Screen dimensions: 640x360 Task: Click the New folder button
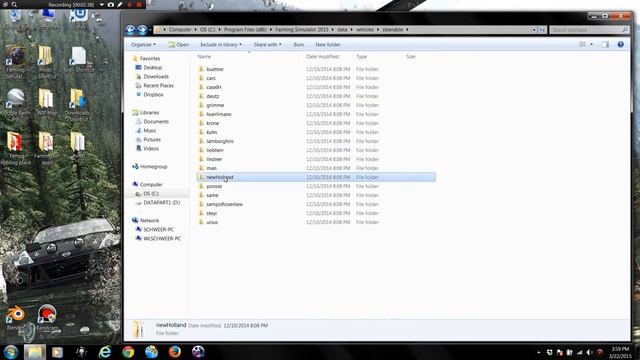coord(328,44)
